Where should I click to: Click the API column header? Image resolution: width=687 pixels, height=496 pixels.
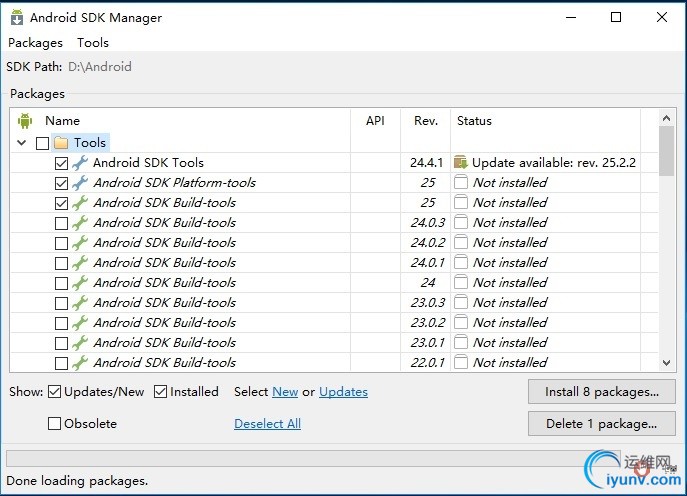[x=375, y=121]
